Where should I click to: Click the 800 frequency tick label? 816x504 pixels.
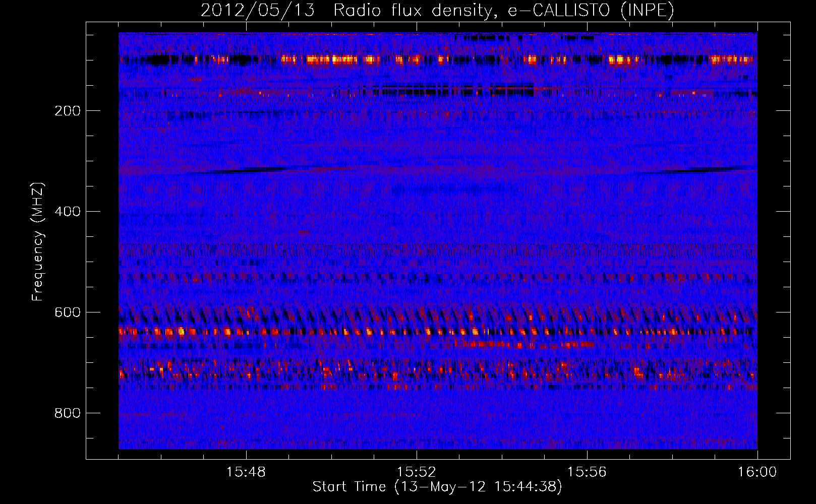coord(68,413)
